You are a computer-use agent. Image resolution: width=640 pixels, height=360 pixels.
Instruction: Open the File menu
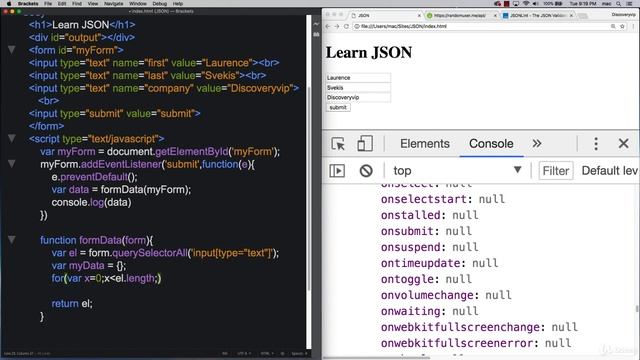[48, 4]
